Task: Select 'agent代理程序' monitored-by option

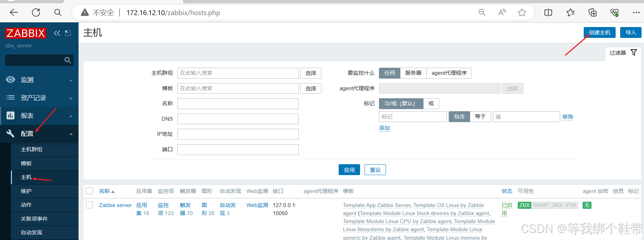Action: click(x=449, y=73)
